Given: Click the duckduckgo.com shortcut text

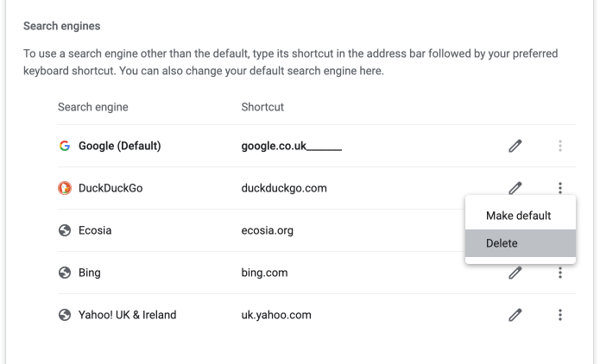Looking at the screenshot, I should (284, 188).
